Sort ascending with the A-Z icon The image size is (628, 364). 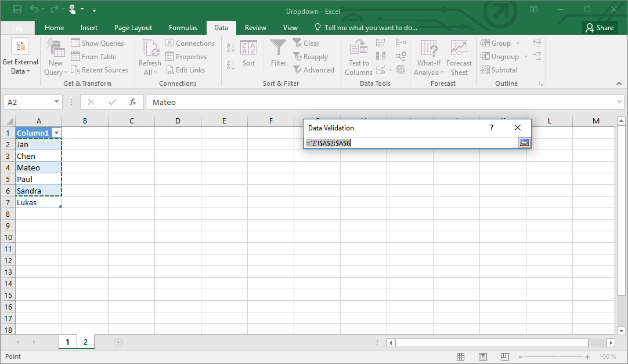(x=230, y=47)
